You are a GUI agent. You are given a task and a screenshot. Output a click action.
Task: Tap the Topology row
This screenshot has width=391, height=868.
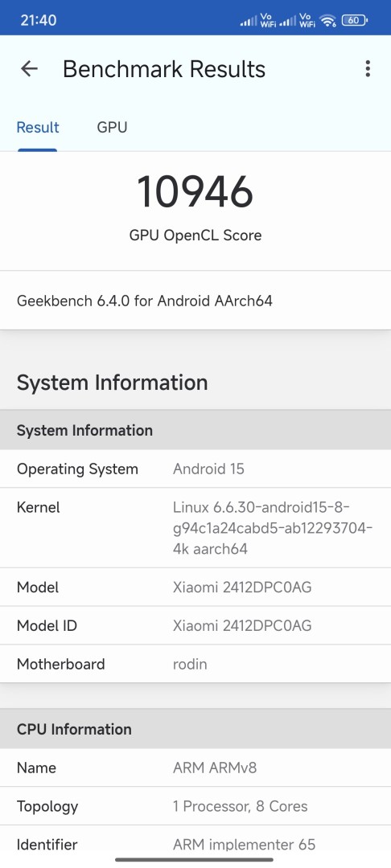pyautogui.click(x=195, y=806)
